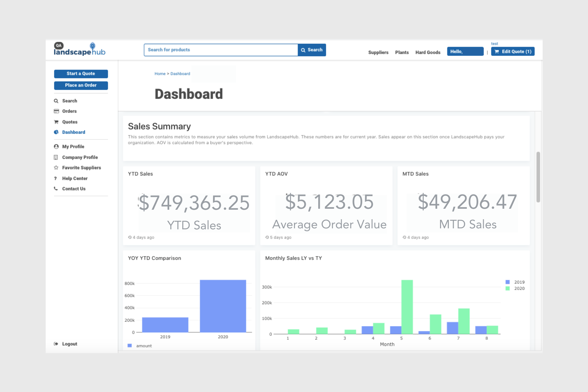The height and width of the screenshot is (392, 588).
Task: Click the Quotes cart icon in sidebar
Action: point(56,122)
